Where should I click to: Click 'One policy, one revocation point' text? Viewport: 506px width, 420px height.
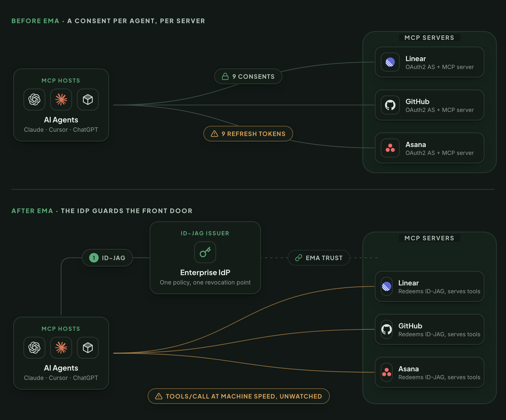pyautogui.click(x=205, y=282)
